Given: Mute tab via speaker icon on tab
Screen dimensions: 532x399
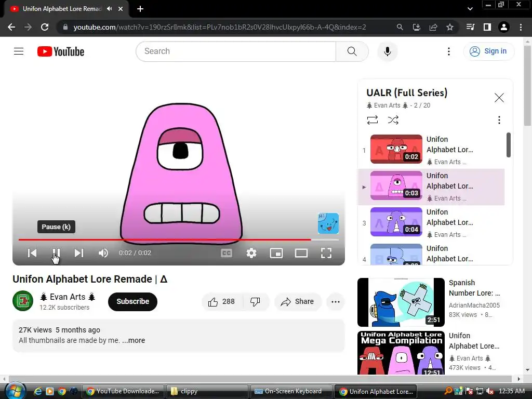Looking at the screenshot, I should pyautogui.click(x=109, y=9).
